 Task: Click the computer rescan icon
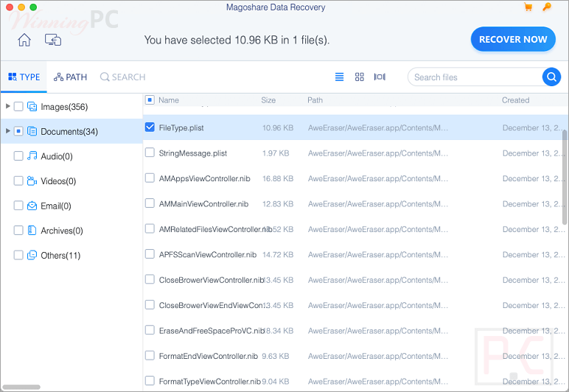(53, 40)
